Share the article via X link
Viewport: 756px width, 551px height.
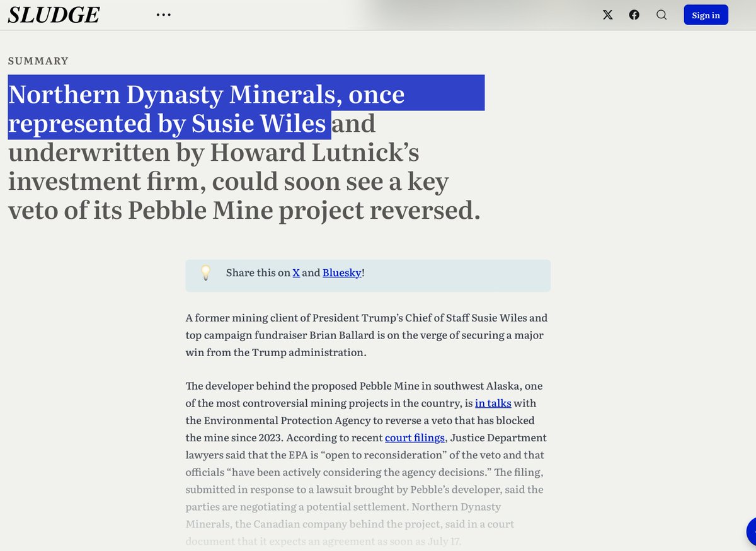[x=296, y=272]
